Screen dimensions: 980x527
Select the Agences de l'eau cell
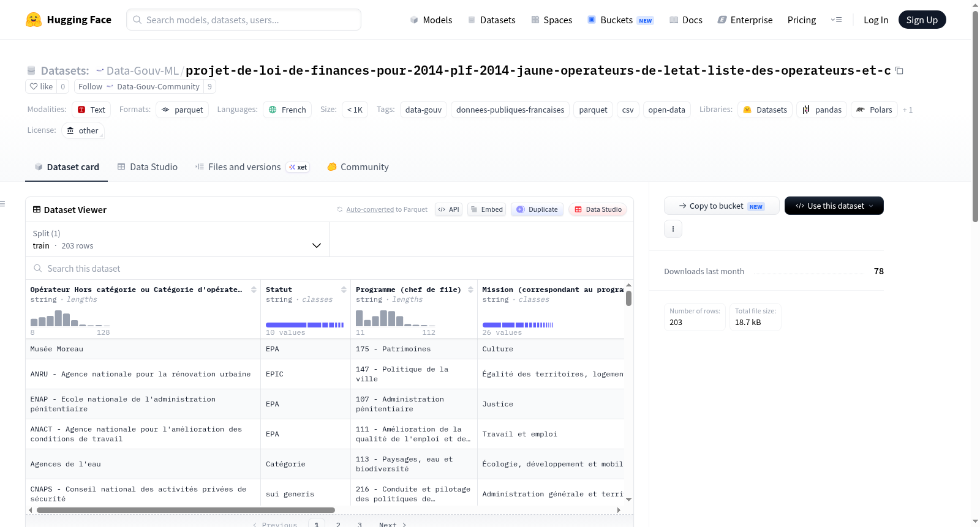pos(143,464)
